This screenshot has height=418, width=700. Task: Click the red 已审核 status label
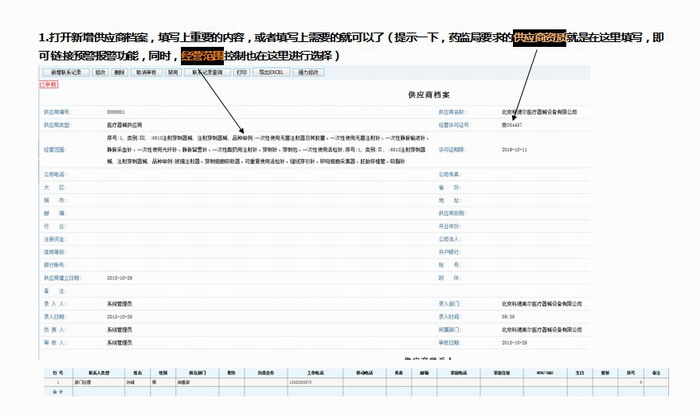coord(49,84)
